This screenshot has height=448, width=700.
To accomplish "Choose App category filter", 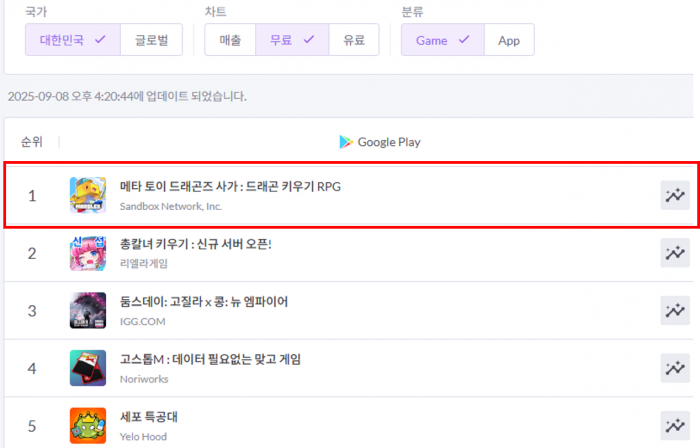I will click(509, 40).
